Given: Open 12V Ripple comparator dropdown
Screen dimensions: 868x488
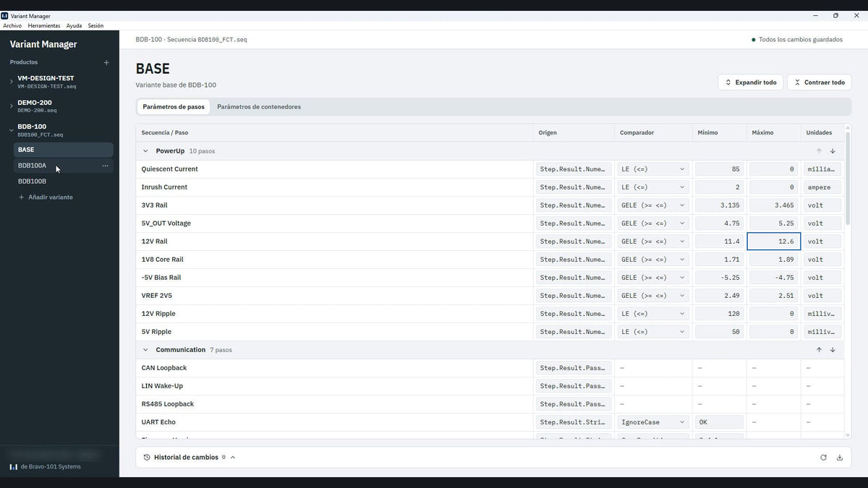Looking at the screenshot, I should (x=652, y=314).
